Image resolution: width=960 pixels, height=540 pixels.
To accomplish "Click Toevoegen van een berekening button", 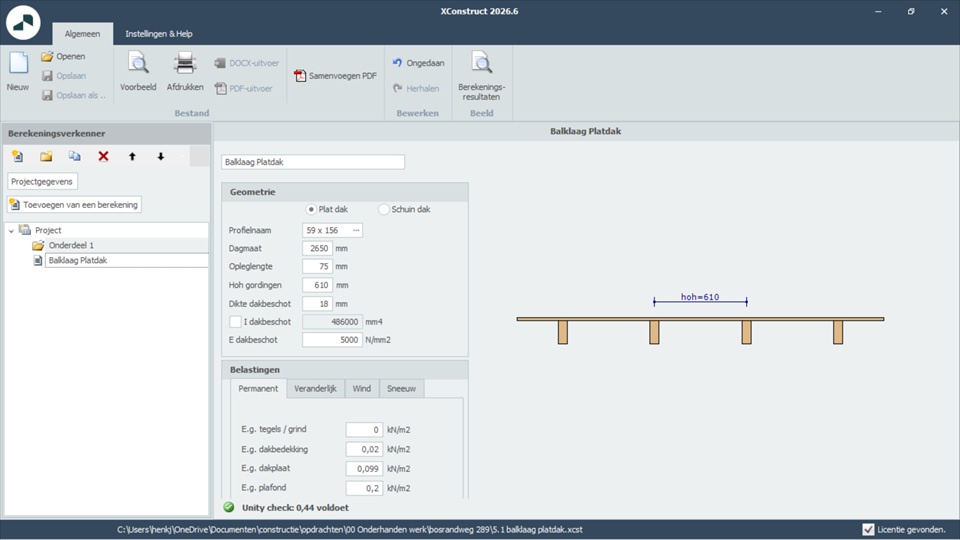I will (74, 204).
